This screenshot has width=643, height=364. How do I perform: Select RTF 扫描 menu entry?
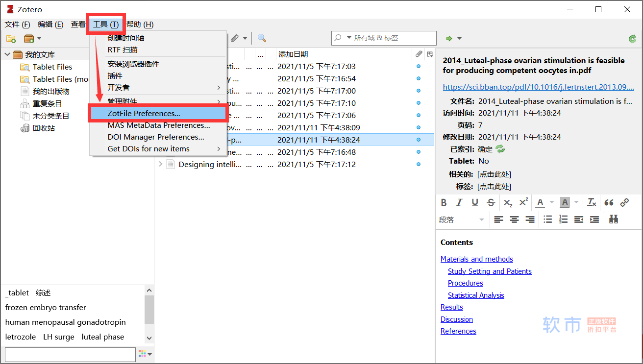pyautogui.click(x=158, y=49)
